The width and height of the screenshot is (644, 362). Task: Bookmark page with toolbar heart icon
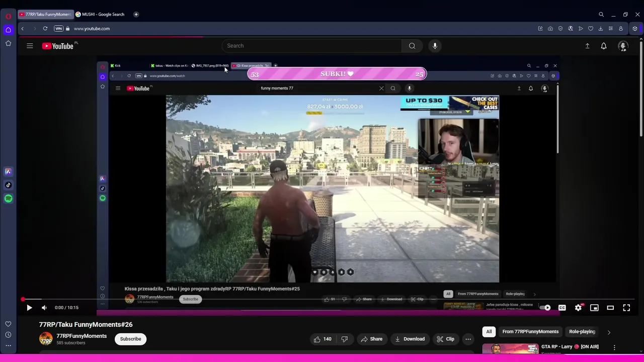click(591, 29)
